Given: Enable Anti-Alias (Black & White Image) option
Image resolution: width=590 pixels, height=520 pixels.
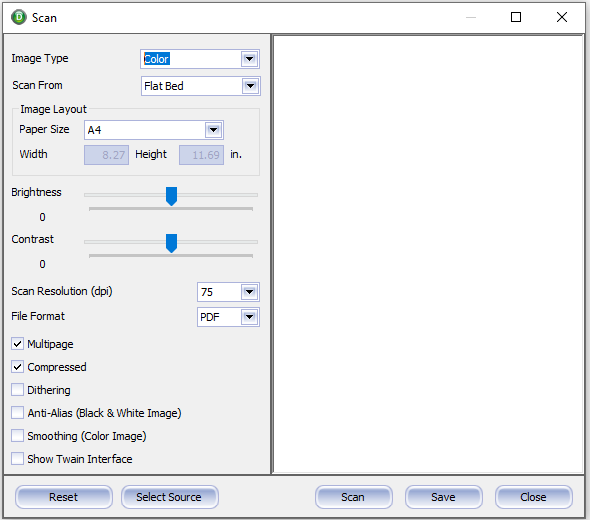Looking at the screenshot, I should [x=17, y=413].
